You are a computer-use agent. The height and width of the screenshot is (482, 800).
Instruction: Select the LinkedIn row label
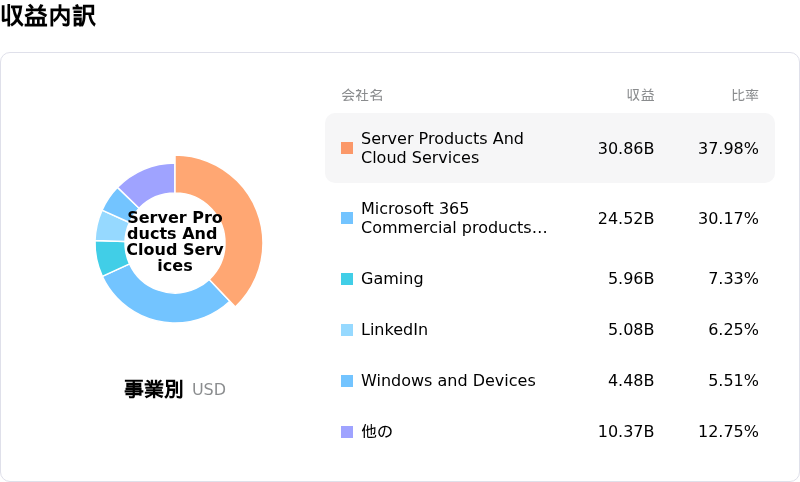[x=394, y=329]
